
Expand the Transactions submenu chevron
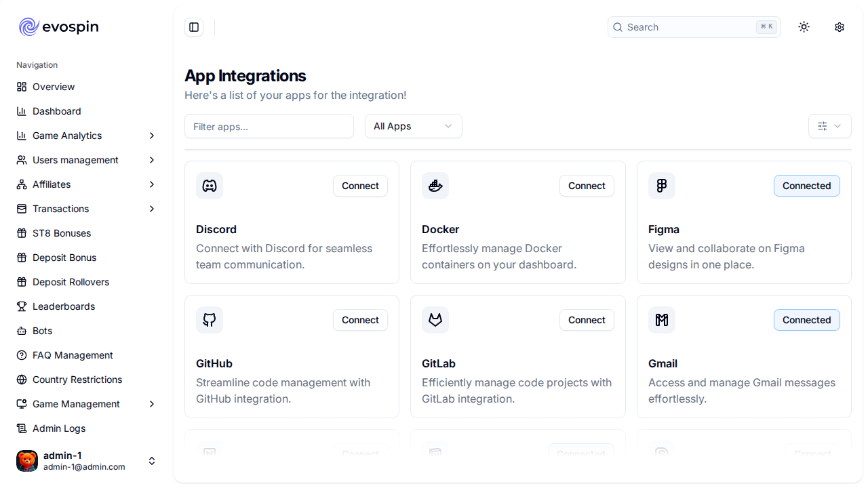coord(152,209)
